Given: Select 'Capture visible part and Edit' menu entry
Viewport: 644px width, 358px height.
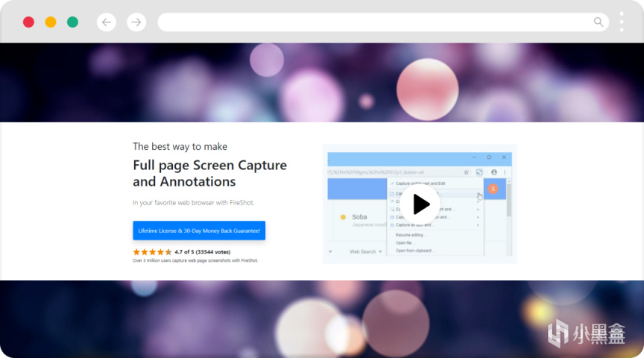Looking at the screenshot, I should tap(420, 183).
